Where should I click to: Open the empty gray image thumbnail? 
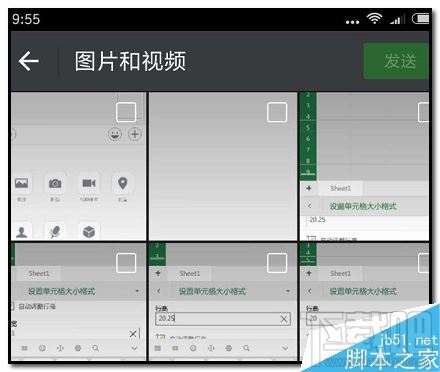pyautogui.click(x=223, y=166)
